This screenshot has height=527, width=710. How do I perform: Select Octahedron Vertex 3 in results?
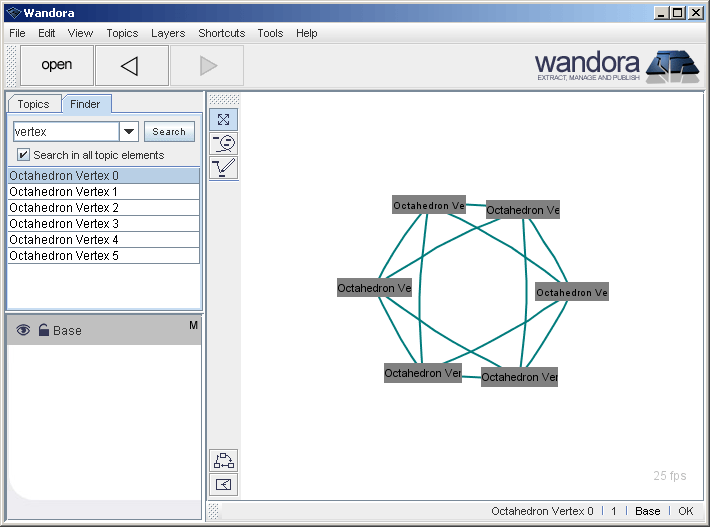pos(64,224)
